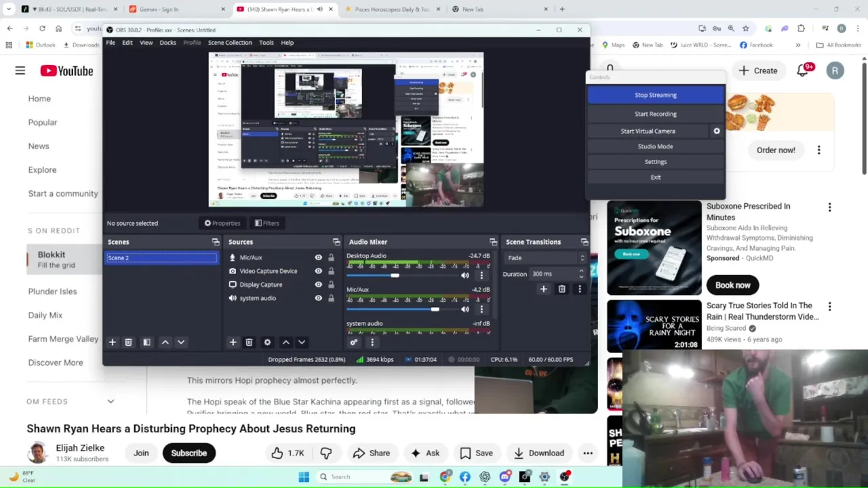
Task: Pop out the Sources dock
Action: 336,242
